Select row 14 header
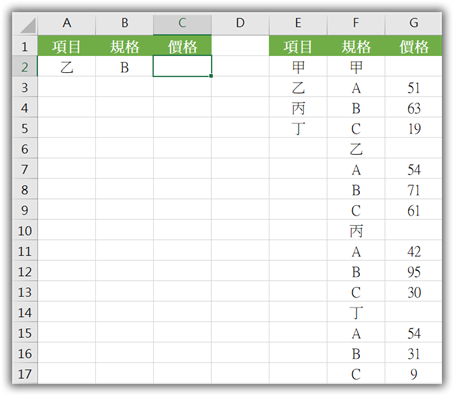The width and height of the screenshot is (454, 396). click(x=25, y=312)
